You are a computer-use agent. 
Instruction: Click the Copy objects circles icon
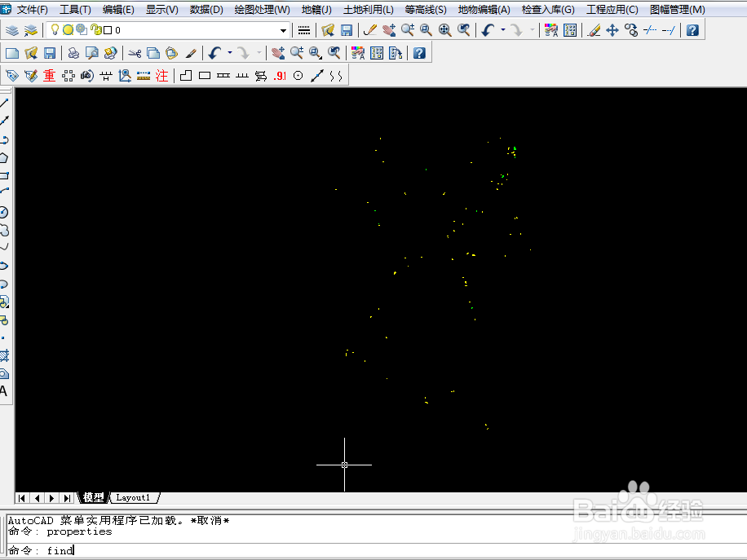click(630, 30)
